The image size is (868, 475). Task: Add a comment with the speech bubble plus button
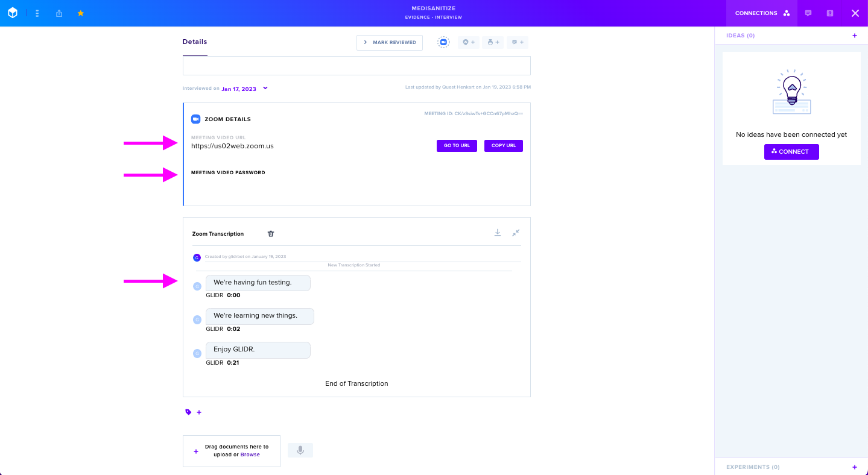(517, 42)
